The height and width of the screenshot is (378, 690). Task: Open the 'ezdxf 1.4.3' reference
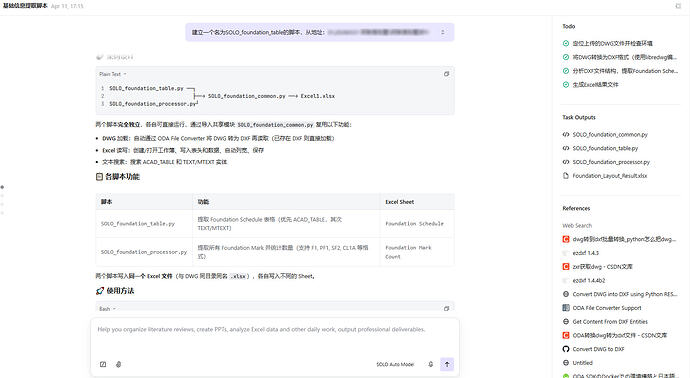585,253
